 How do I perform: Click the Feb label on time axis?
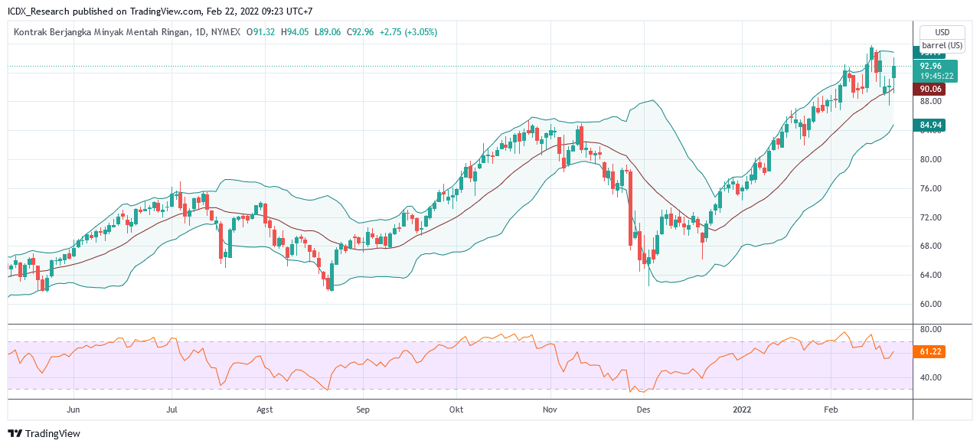831,409
